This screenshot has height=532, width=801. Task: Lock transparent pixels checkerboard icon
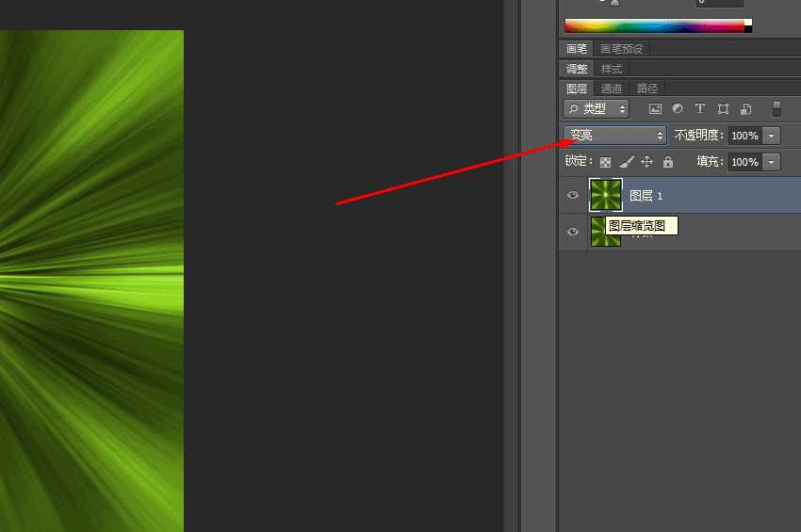[x=605, y=162]
